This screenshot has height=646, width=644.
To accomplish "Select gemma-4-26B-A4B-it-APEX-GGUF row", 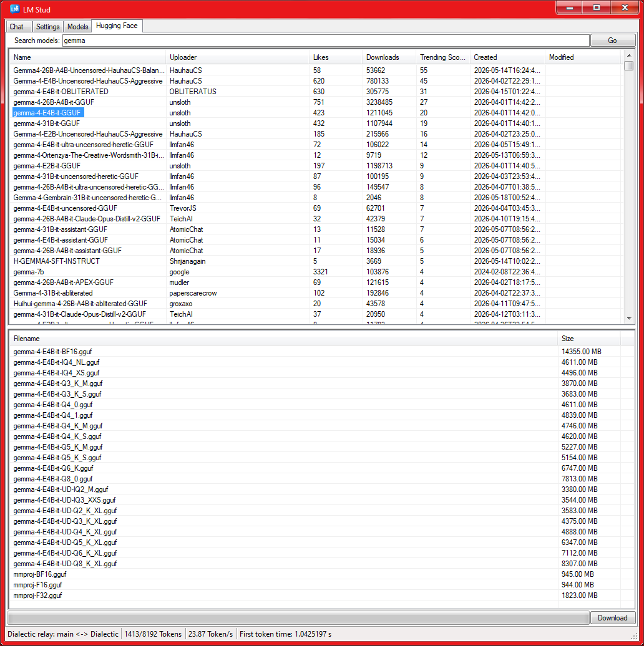I will tap(315, 282).
